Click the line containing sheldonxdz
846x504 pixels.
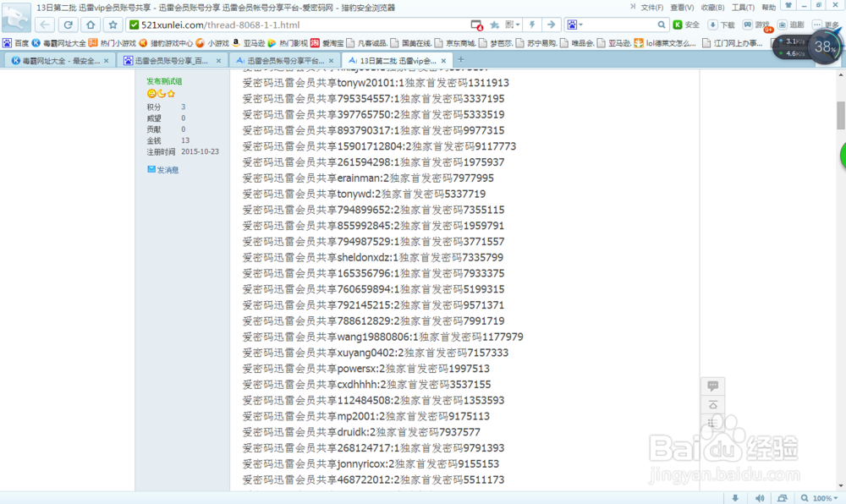(373, 257)
